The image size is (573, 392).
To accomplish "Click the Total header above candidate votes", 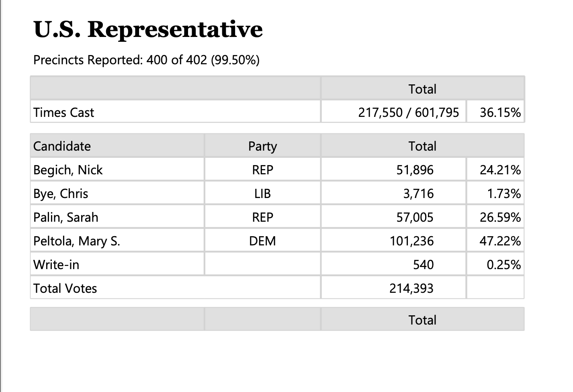I will (x=423, y=146).
